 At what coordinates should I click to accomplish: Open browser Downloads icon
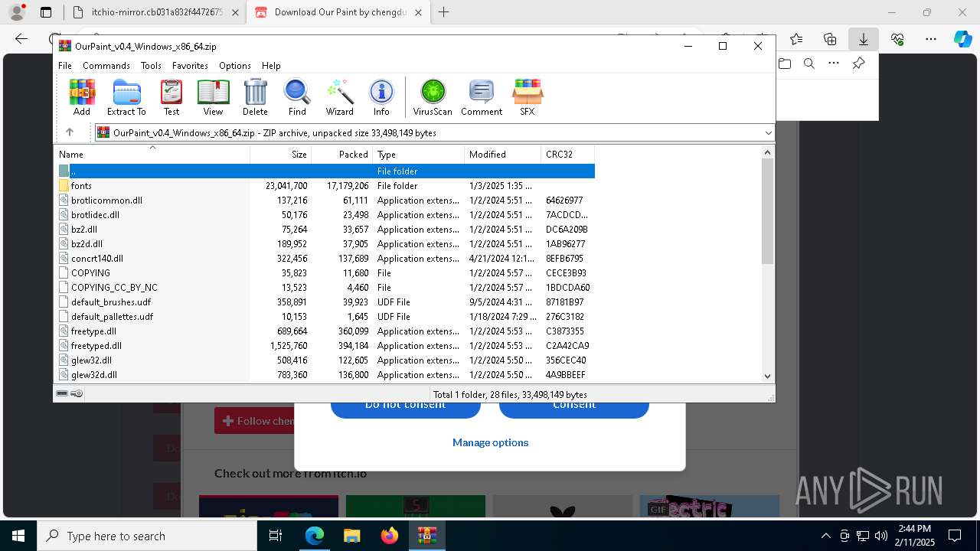864,39
